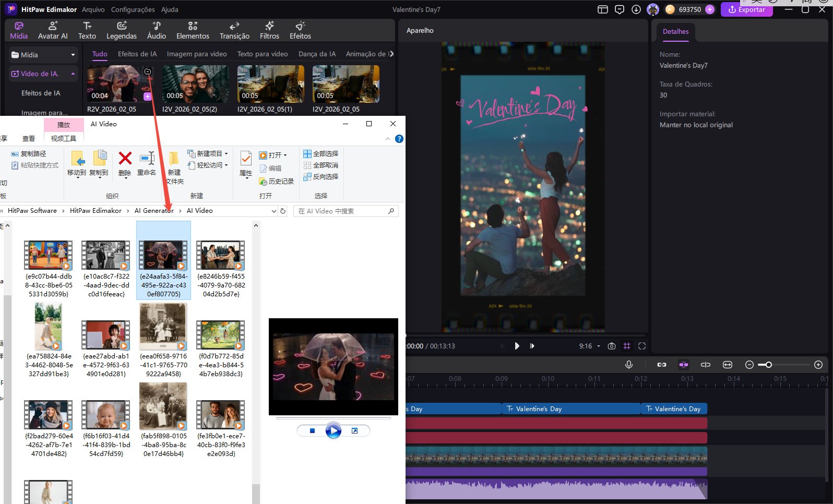The width and height of the screenshot is (833, 504).
Task: Collapse the Vídeo de IA section
Action: [73, 74]
